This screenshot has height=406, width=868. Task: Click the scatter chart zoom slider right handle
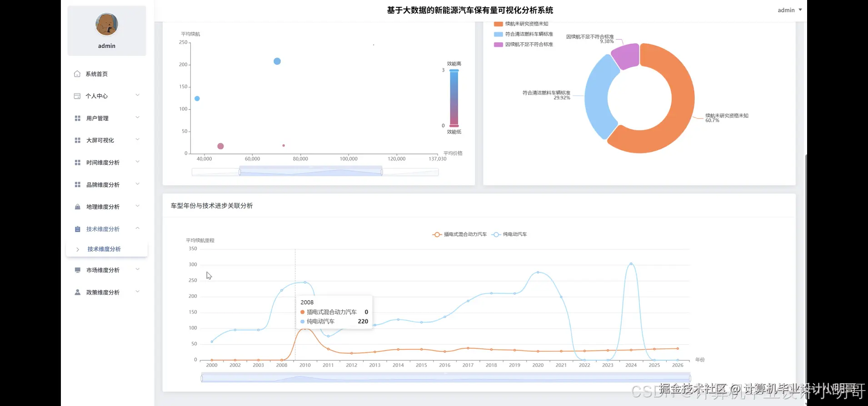[382, 172]
